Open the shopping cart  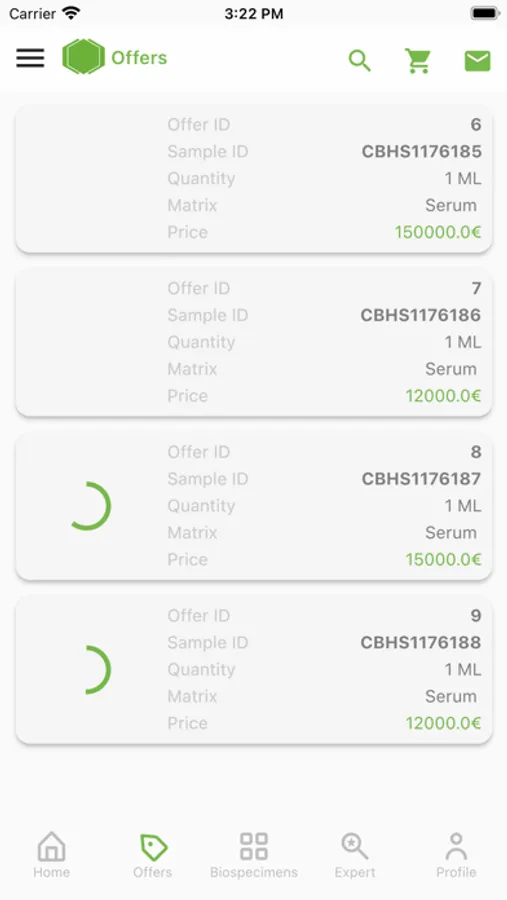tap(417, 60)
